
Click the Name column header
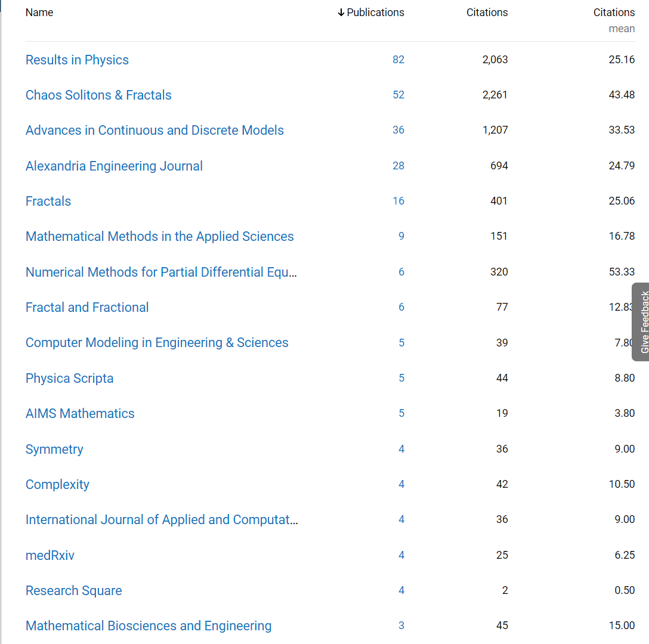tap(39, 13)
